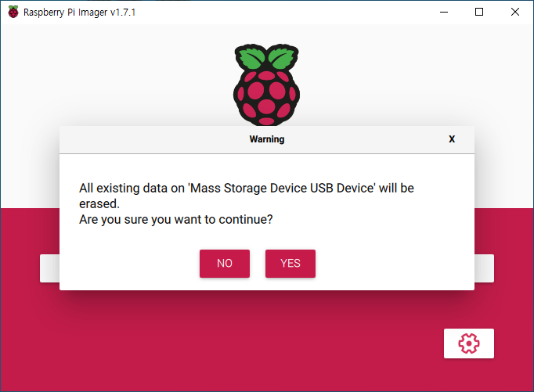Screen dimensions: 534x392
Task: Click the 'Are you sure you want to continue?' text
Action: point(175,220)
